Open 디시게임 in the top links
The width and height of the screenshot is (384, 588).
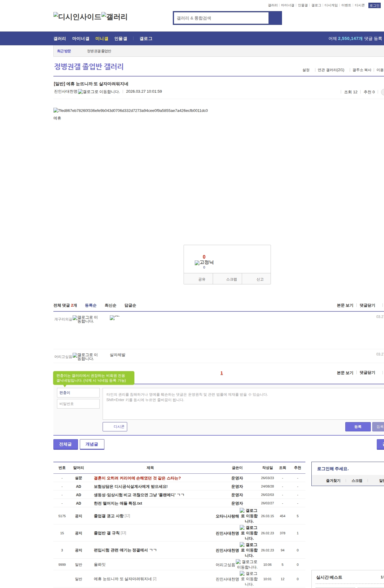[331, 5]
